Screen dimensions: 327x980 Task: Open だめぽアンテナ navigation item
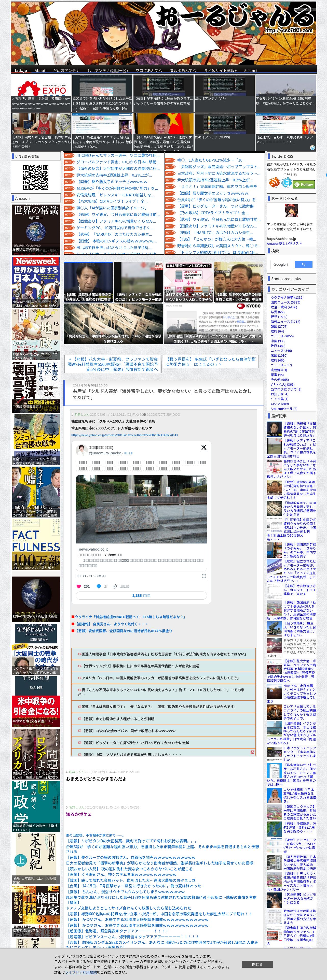coord(66,70)
